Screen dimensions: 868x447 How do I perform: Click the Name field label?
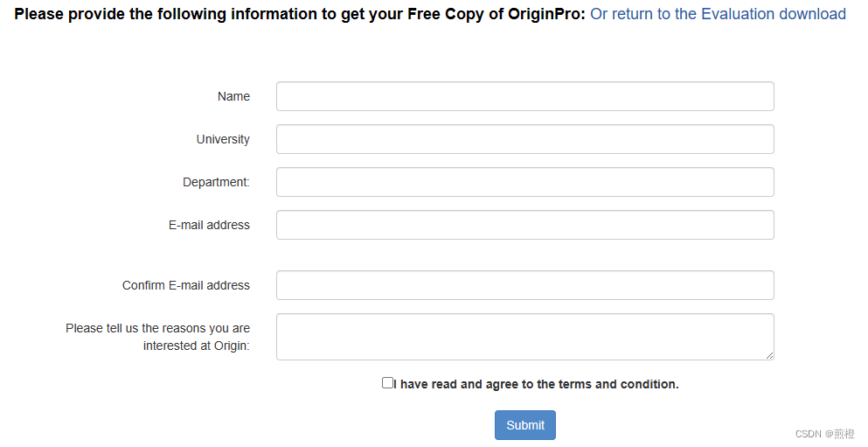click(x=233, y=96)
